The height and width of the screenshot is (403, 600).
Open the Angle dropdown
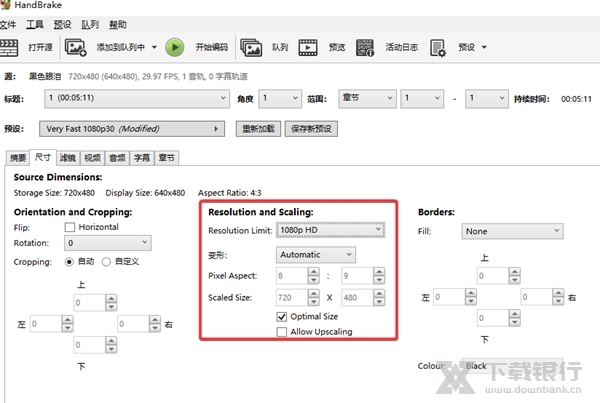(280, 99)
